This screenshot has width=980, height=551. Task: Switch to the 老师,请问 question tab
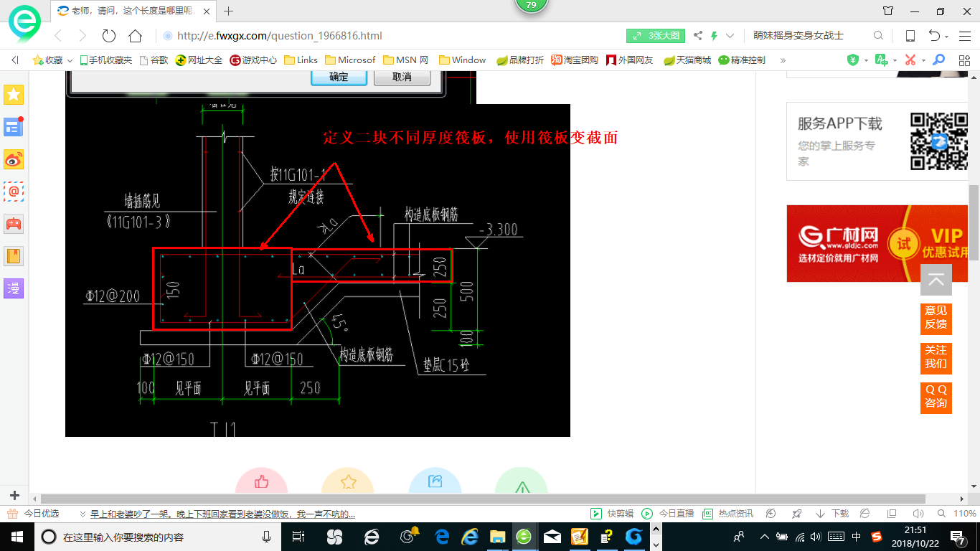[x=133, y=11]
